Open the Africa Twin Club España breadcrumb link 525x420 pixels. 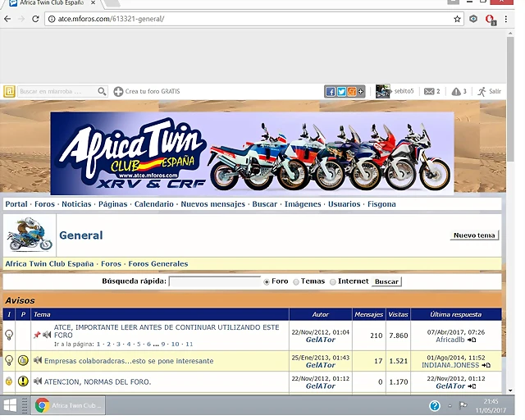[49, 263]
